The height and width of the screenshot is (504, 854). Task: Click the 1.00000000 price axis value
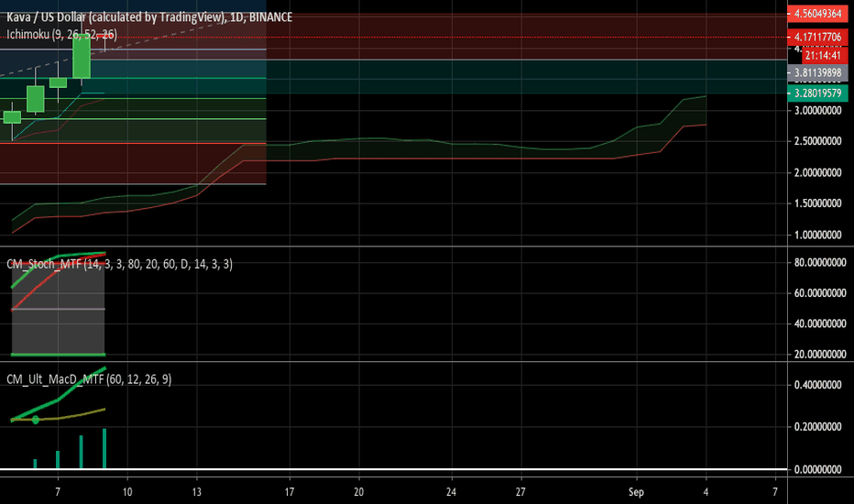tap(817, 236)
